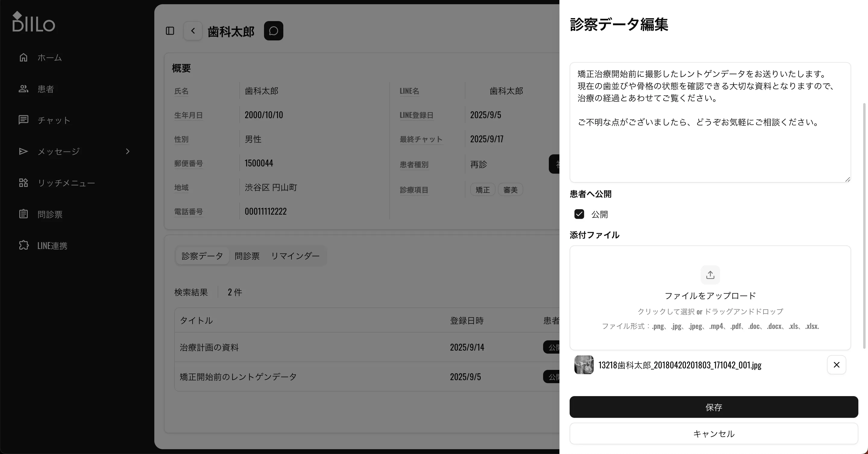This screenshot has height=454, width=868.
Task: Click the X-ray image thumbnail in attachments
Action: tap(584, 365)
